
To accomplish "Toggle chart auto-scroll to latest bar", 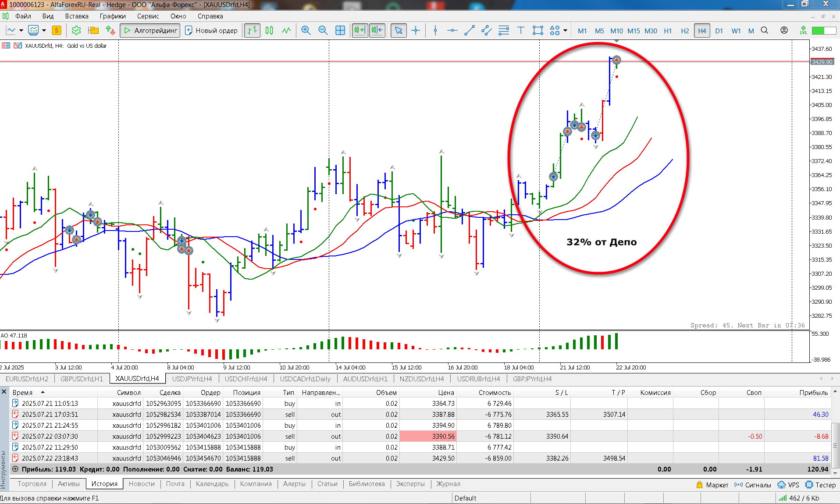I will tap(359, 30).
